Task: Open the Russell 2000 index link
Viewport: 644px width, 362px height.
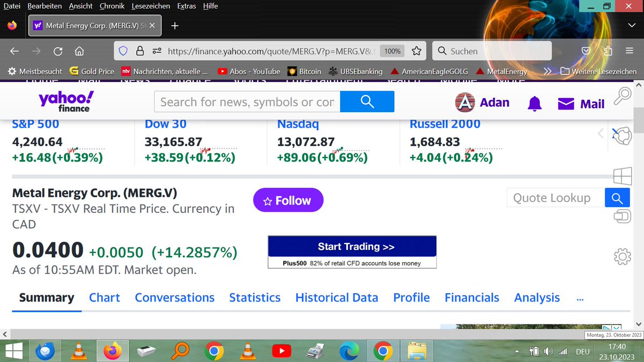Action: tap(445, 124)
